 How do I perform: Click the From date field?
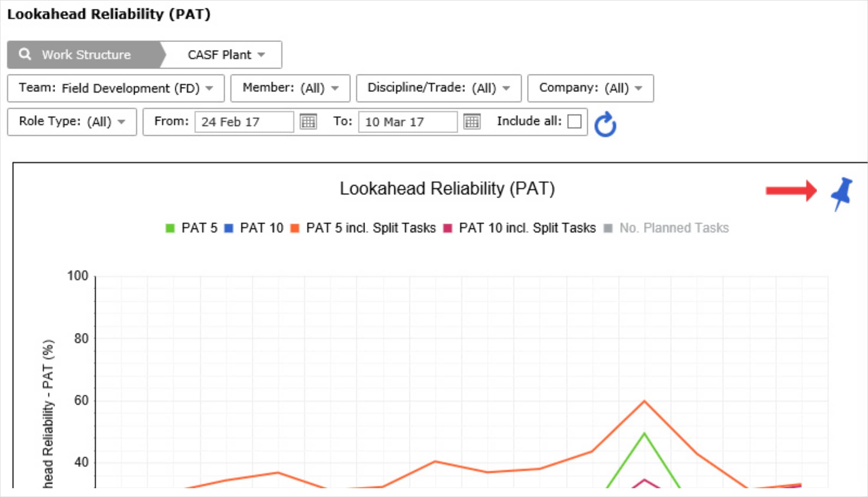[x=244, y=122]
